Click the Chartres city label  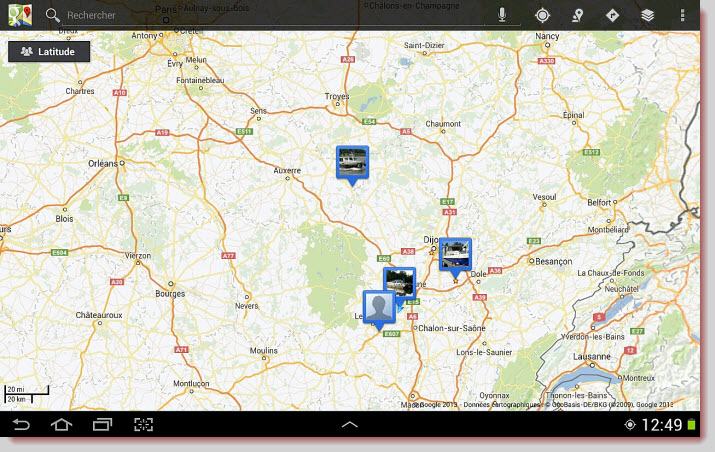tap(80, 91)
